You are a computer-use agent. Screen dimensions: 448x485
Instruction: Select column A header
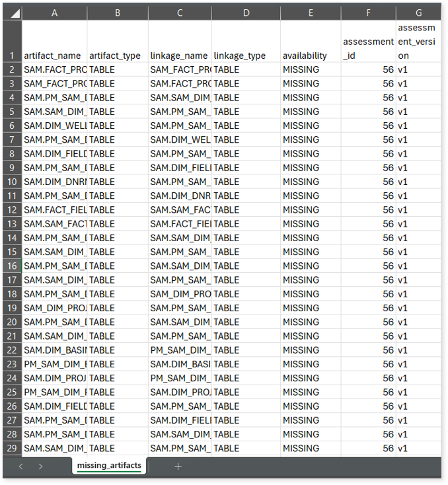pos(54,13)
